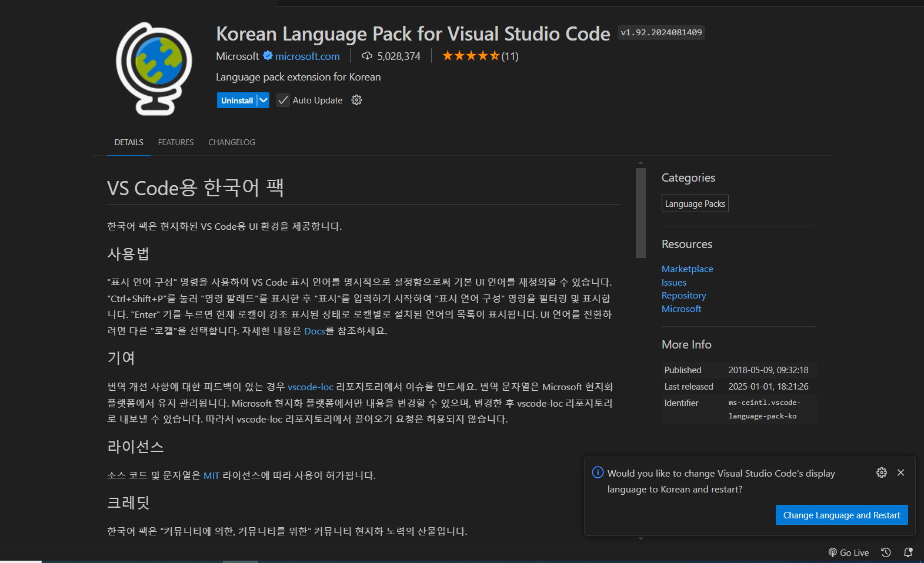Toggle the Auto Update checkbox
Image resolution: width=924 pixels, height=563 pixels.
pyautogui.click(x=283, y=100)
